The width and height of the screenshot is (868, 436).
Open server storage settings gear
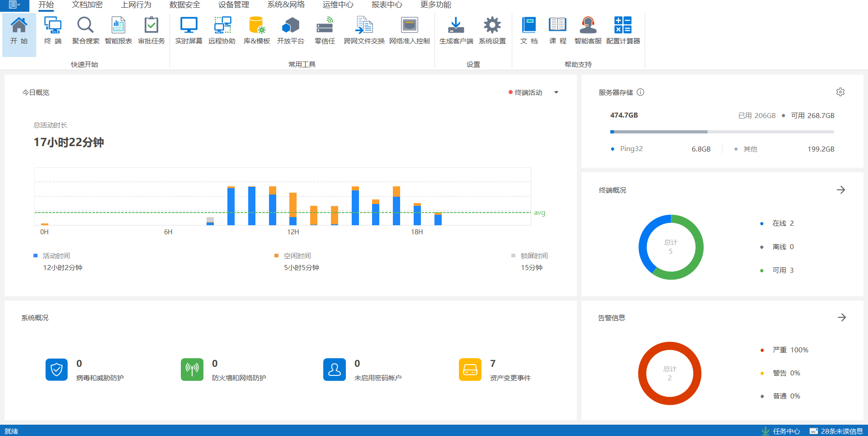tap(840, 92)
